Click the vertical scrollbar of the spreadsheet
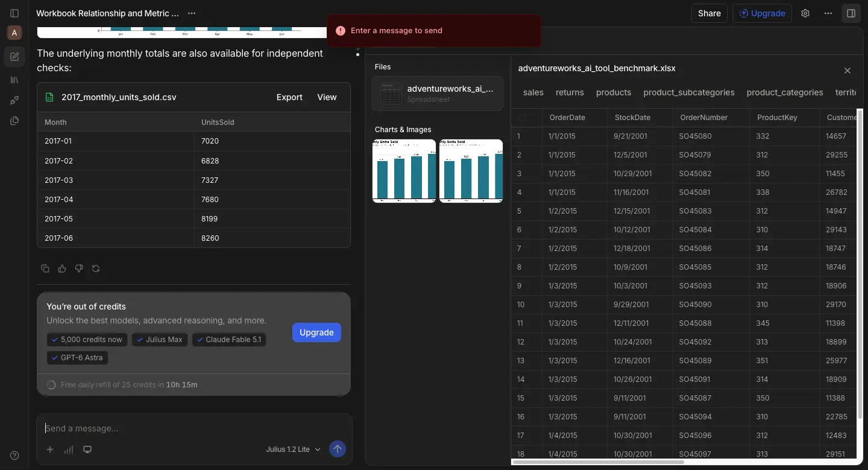 tap(860, 265)
